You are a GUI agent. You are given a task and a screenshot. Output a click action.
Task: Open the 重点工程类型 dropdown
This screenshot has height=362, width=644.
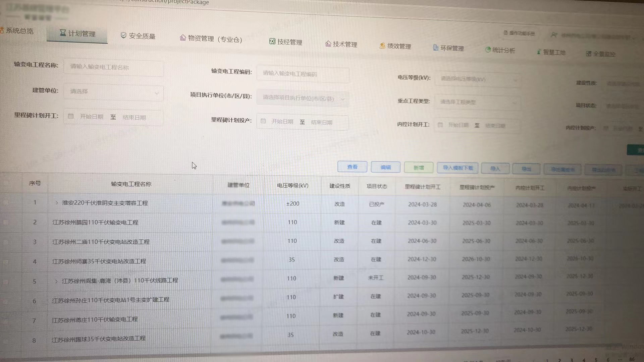tap(478, 102)
